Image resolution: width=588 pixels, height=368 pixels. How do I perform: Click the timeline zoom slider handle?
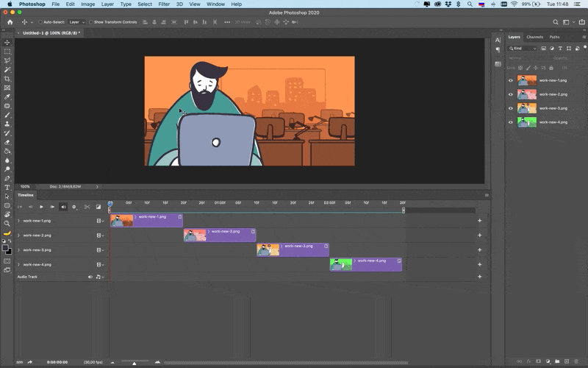point(135,363)
